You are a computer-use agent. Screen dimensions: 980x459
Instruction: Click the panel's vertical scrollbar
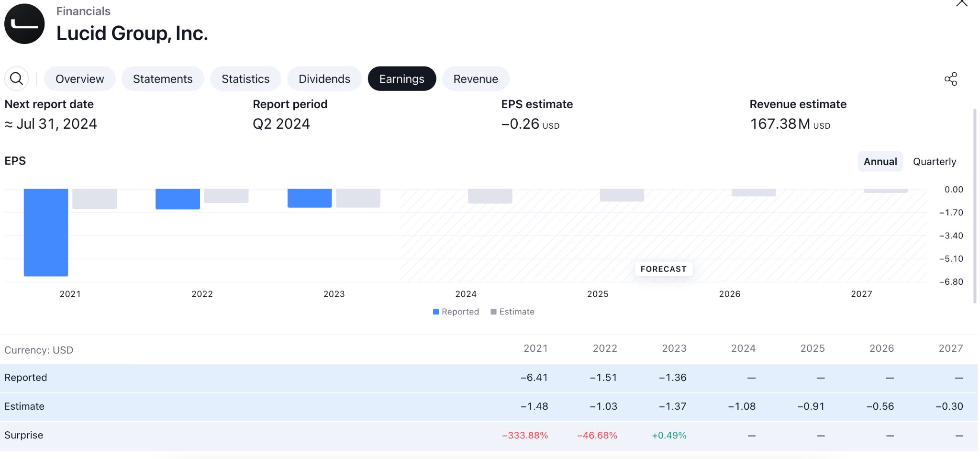[x=975, y=206]
